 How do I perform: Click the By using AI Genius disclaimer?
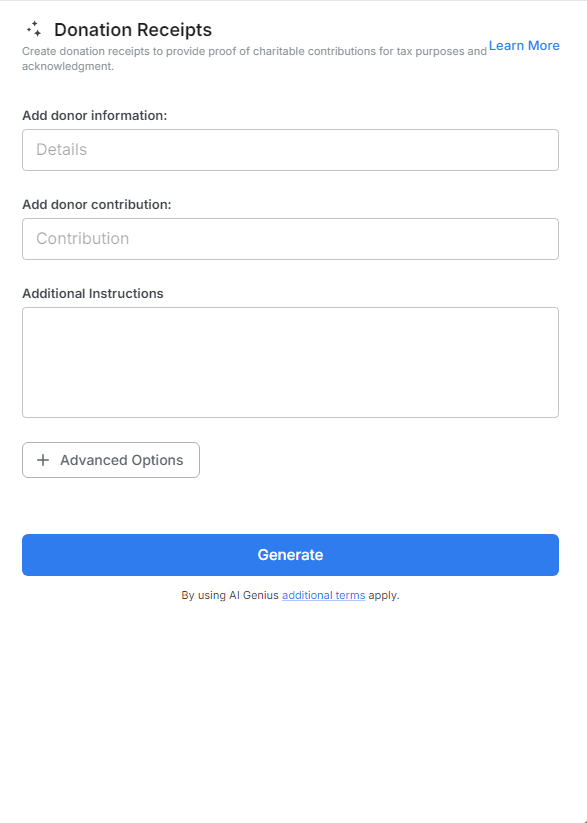(x=290, y=595)
